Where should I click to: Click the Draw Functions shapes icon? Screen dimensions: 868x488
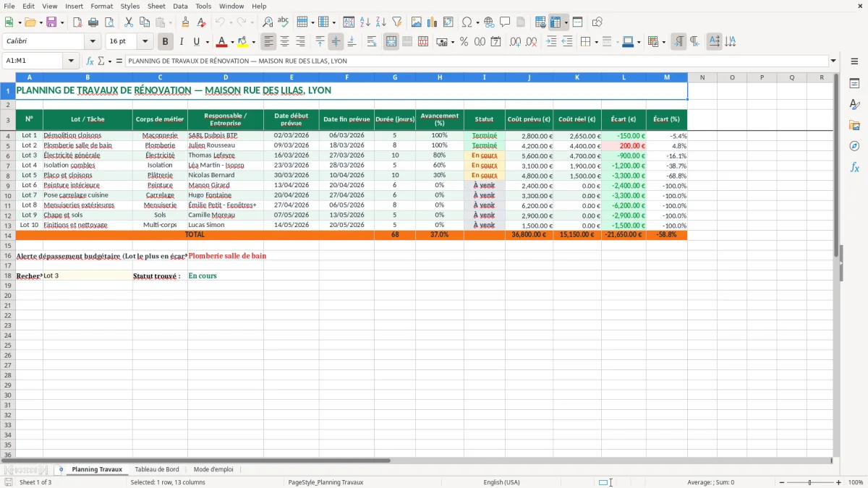click(597, 22)
